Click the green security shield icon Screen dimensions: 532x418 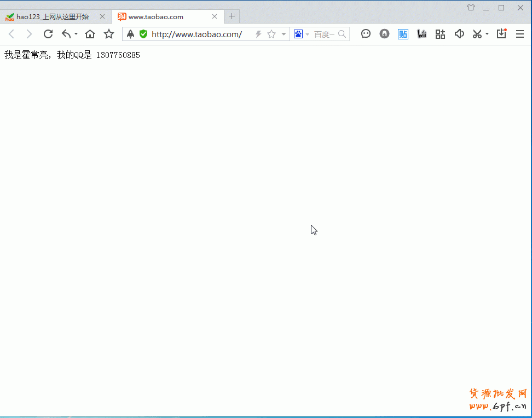point(143,34)
